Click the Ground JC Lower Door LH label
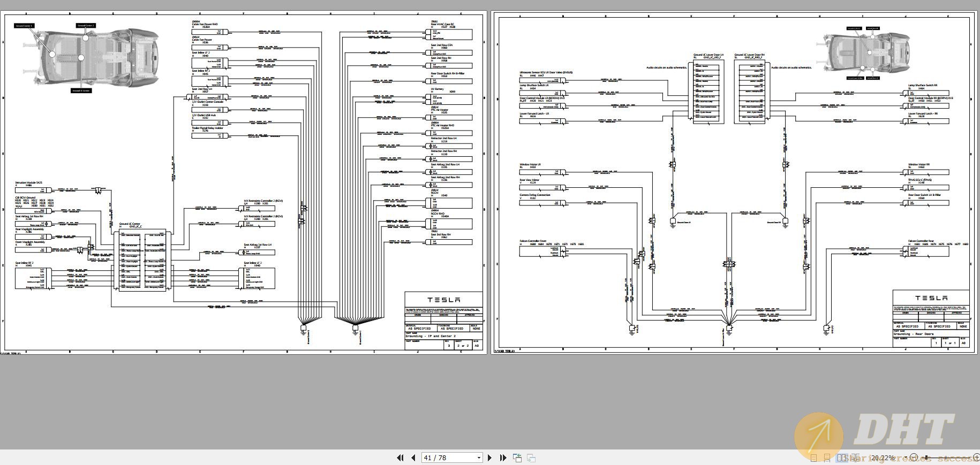 (x=708, y=55)
